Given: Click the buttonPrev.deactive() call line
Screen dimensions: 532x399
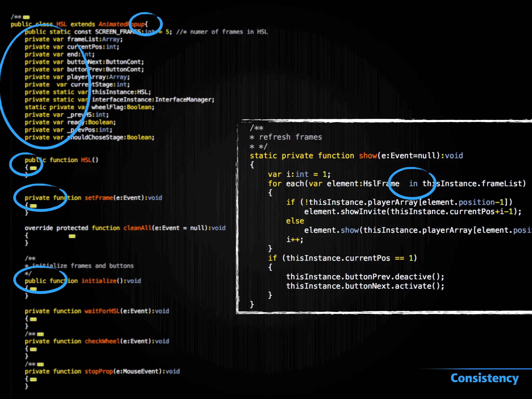Looking at the screenshot, I should tap(365, 277).
